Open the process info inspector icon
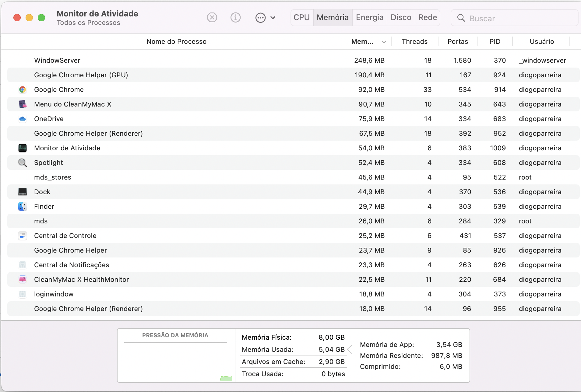This screenshot has width=581, height=392. (x=235, y=18)
